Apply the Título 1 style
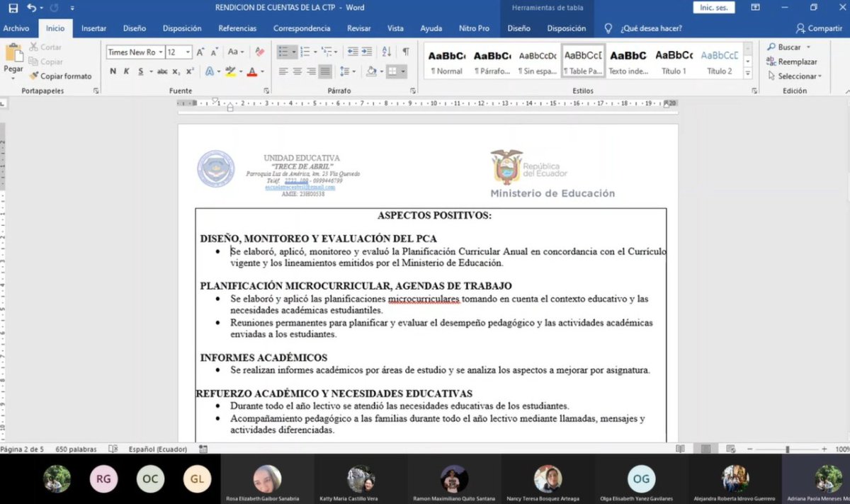This screenshot has height=504, width=850. pyautogui.click(x=674, y=62)
